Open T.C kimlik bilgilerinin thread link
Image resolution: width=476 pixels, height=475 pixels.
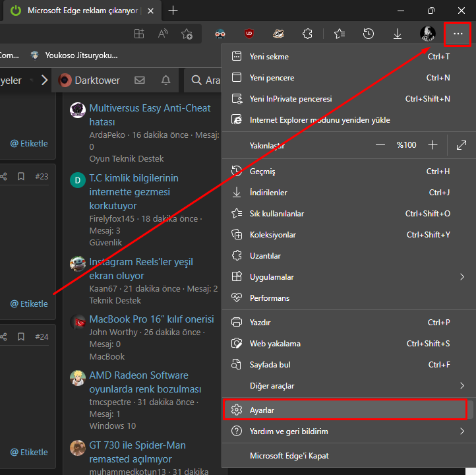tap(134, 191)
